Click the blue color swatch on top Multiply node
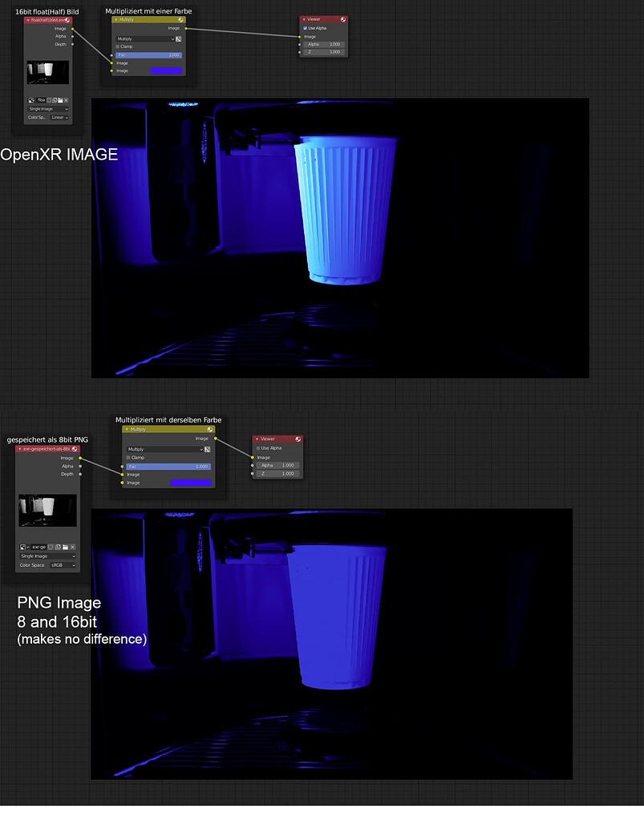This screenshot has width=644, height=821. [167, 71]
